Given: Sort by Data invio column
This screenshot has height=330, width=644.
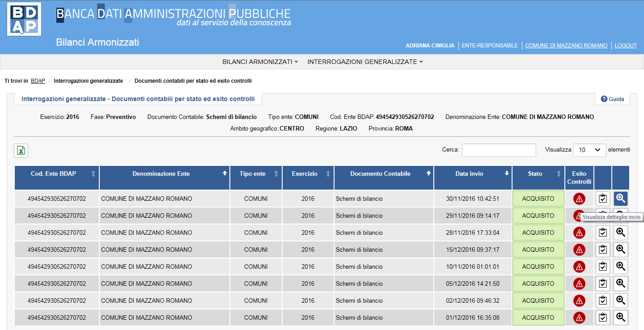Looking at the screenshot, I should click(x=473, y=178).
